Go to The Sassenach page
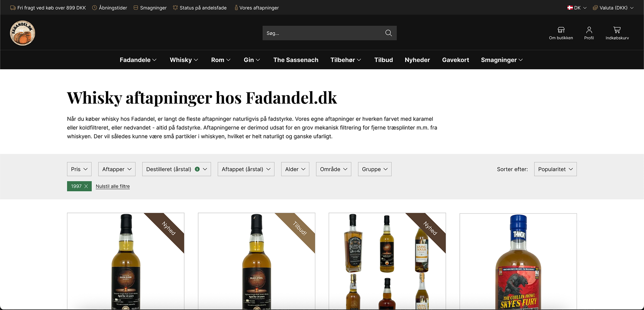Viewport: 644px width, 310px height. 296,60
